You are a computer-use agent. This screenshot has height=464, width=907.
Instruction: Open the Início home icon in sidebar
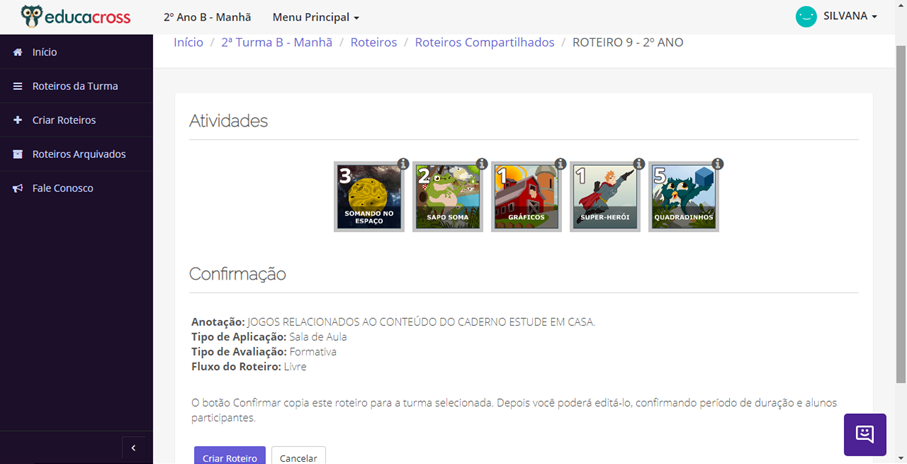[x=18, y=52]
